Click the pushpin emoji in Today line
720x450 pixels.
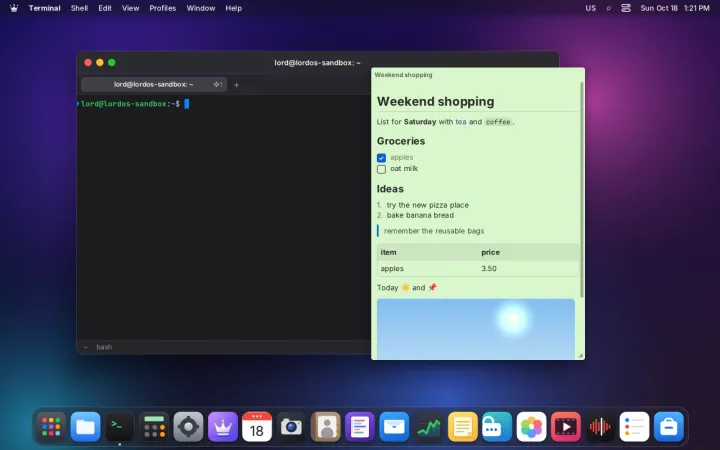point(432,287)
